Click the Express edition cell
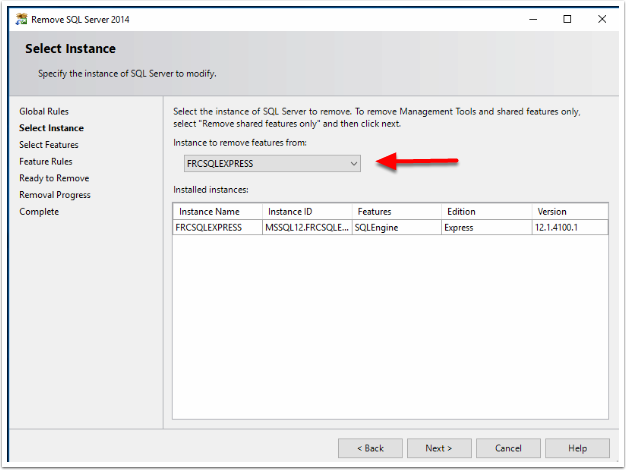The width and height of the screenshot is (626, 470). point(487,228)
